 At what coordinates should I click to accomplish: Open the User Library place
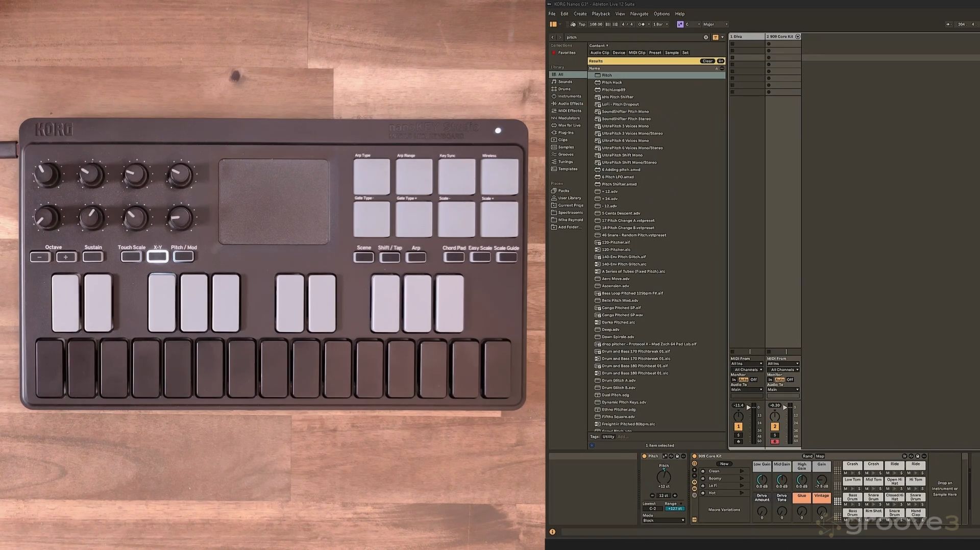point(569,198)
